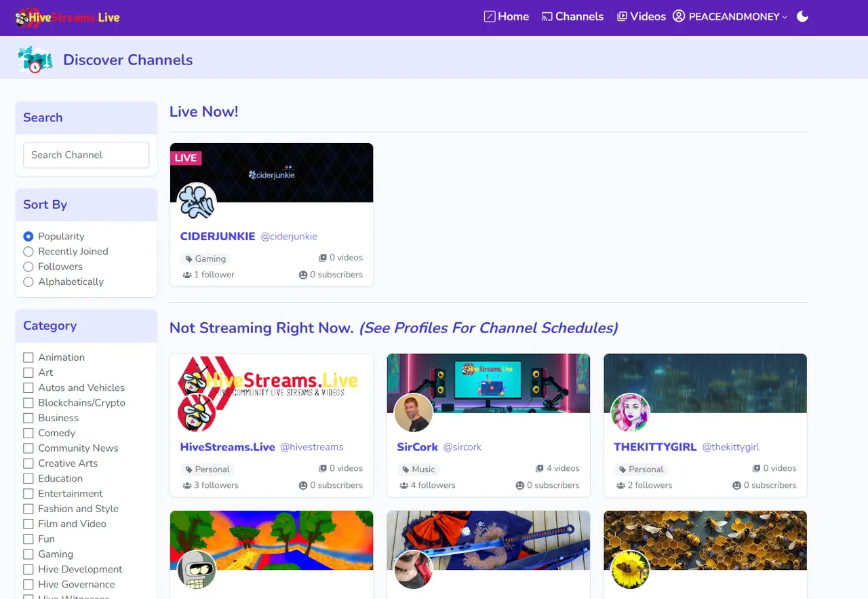Check the Art category

pyautogui.click(x=28, y=372)
